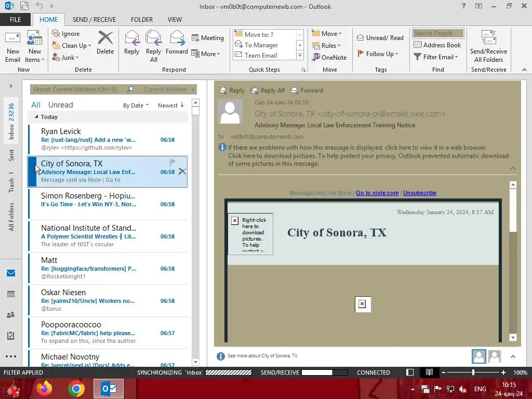Open the Address Book
This screenshot has height=399, width=532.
coord(437,45)
